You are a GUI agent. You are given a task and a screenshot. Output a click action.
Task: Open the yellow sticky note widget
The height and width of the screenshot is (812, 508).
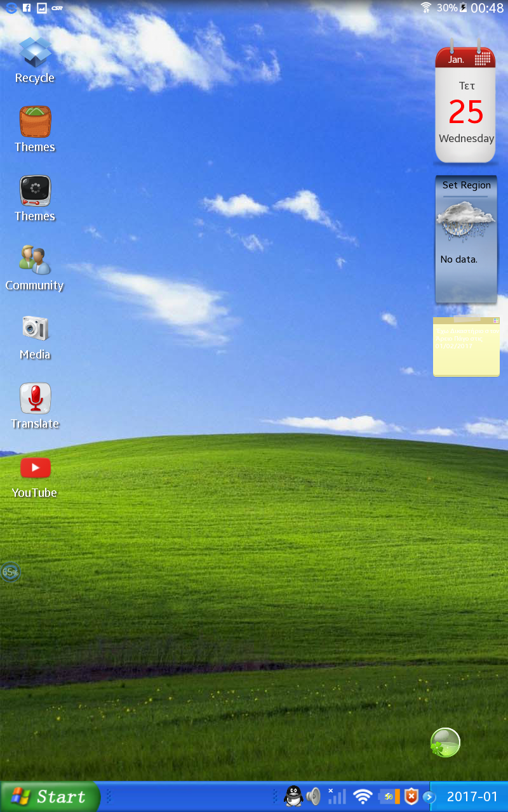[466, 347]
